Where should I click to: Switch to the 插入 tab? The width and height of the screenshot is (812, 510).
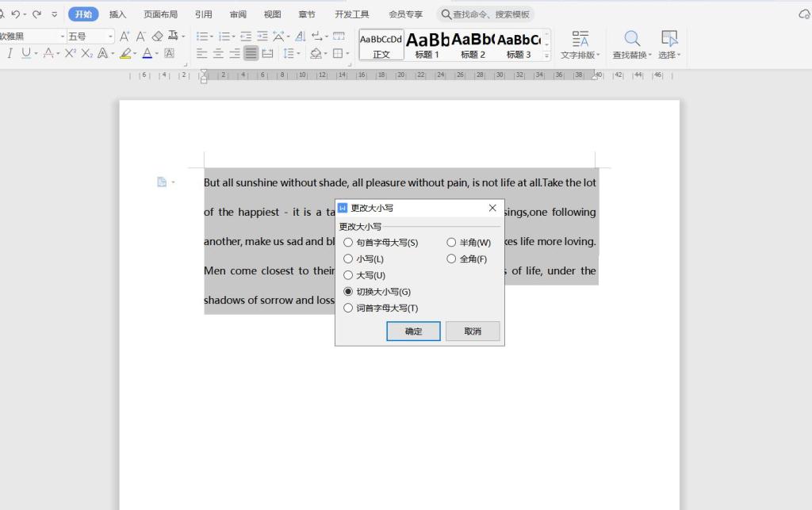pyautogui.click(x=117, y=14)
